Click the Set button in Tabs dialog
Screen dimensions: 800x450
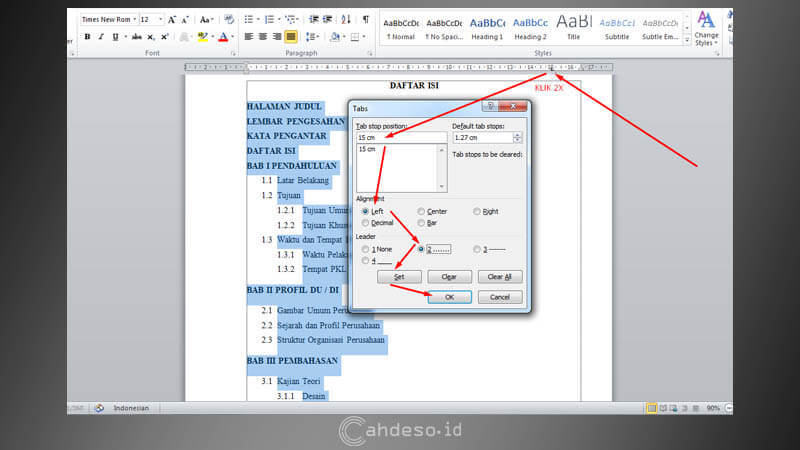click(399, 277)
